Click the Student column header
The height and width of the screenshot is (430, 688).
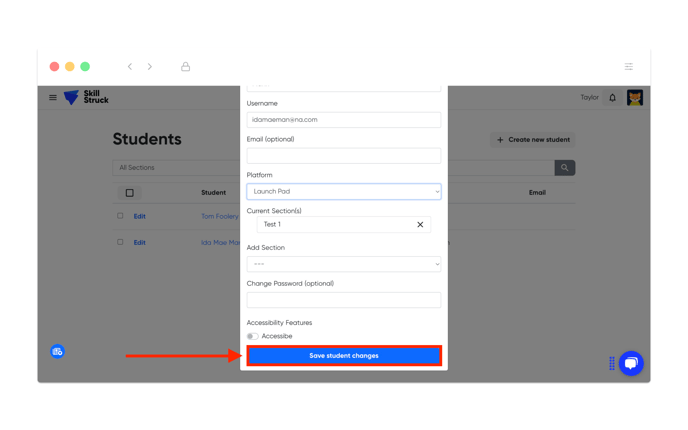point(214,193)
